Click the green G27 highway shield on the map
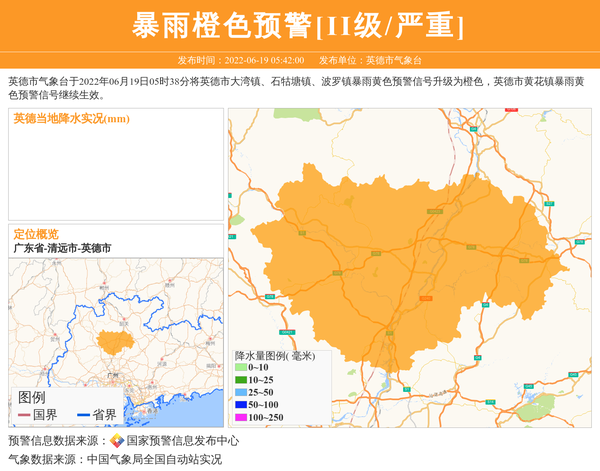The height and width of the screenshot is (471, 600). [x=549, y=204]
